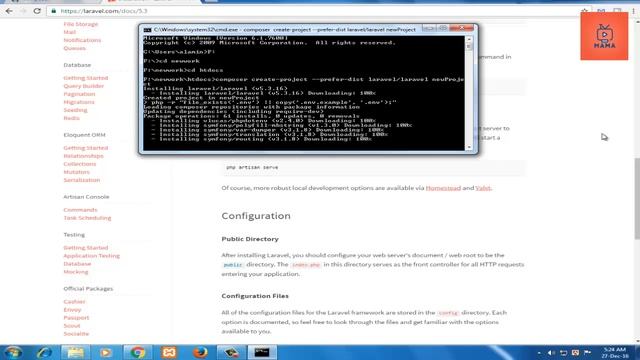Open the Database link under Testing
Image resolution: width=640 pixels, height=360 pixels.
(x=77, y=264)
